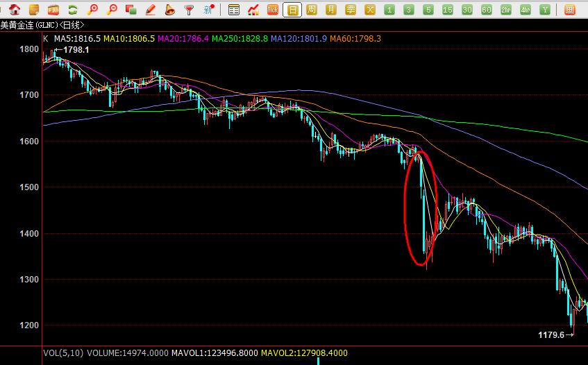Switch to 5-minute chart
The width and height of the screenshot is (588, 365).
pos(428,10)
